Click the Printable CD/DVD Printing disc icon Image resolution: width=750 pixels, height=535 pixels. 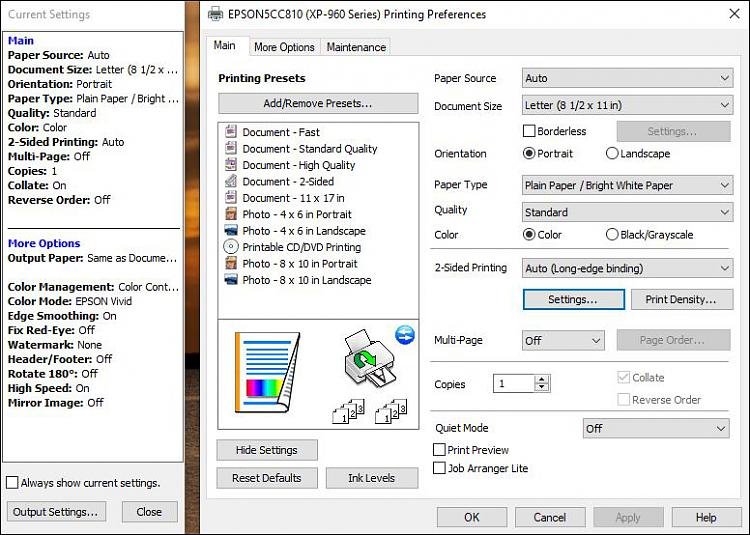(x=231, y=247)
